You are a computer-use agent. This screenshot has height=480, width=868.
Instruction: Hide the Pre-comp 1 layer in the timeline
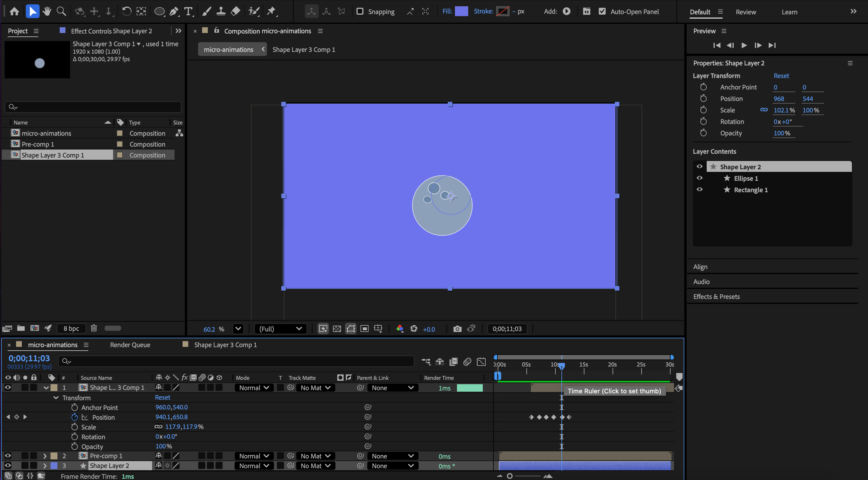(x=8, y=456)
